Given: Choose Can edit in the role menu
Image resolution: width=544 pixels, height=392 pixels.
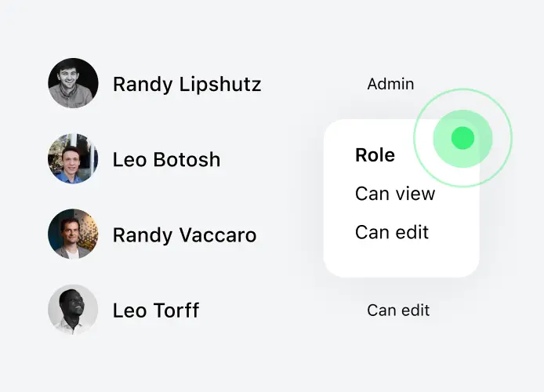Looking at the screenshot, I should point(392,232).
